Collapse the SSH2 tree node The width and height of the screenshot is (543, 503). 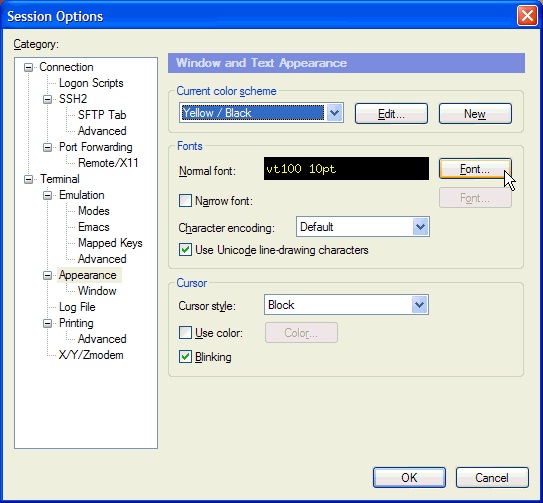click(x=47, y=99)
